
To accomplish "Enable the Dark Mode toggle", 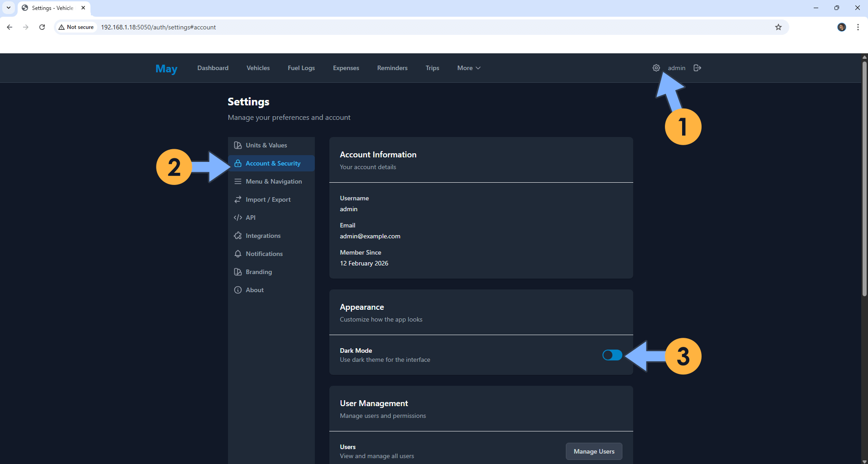I will 612,355.
